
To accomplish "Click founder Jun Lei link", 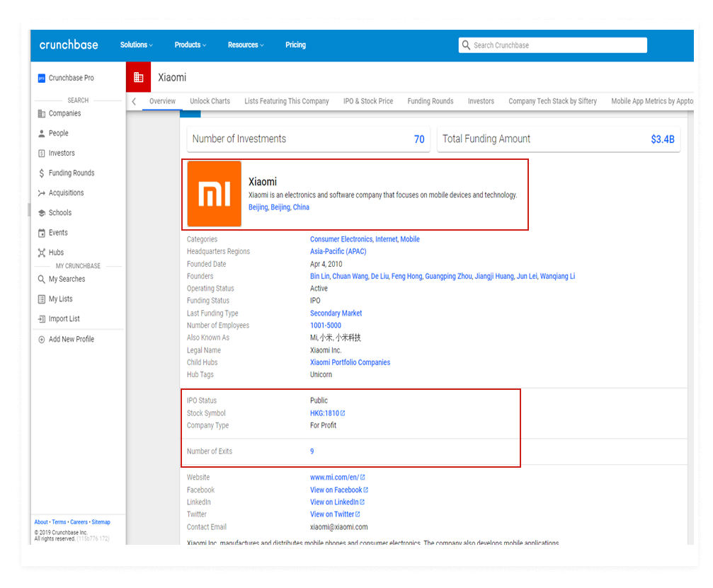I will [527, 276].
